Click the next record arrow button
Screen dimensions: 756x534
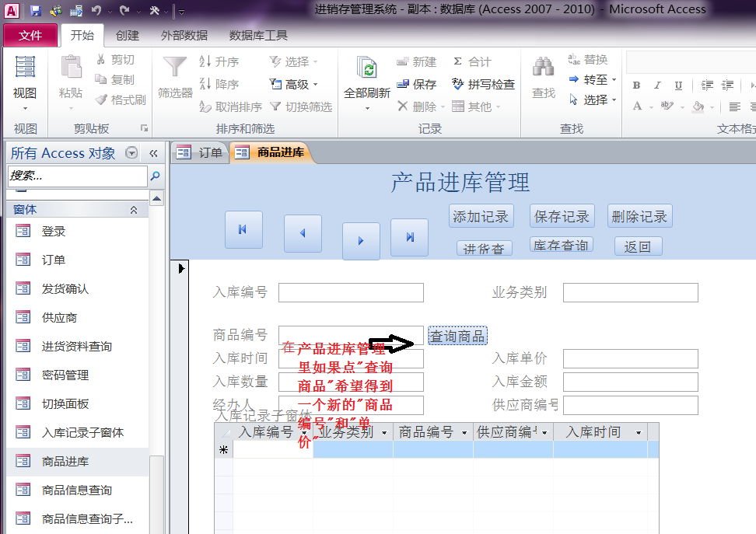361,241
